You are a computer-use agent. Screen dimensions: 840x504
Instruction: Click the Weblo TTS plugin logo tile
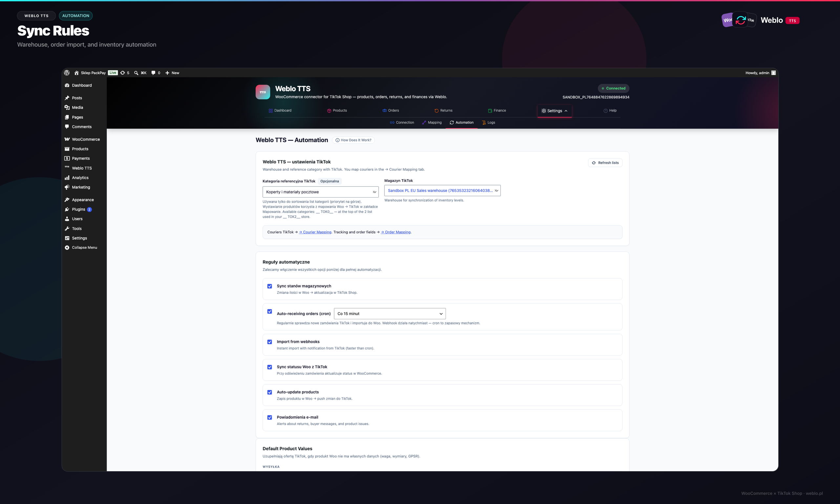pos(263,92)
